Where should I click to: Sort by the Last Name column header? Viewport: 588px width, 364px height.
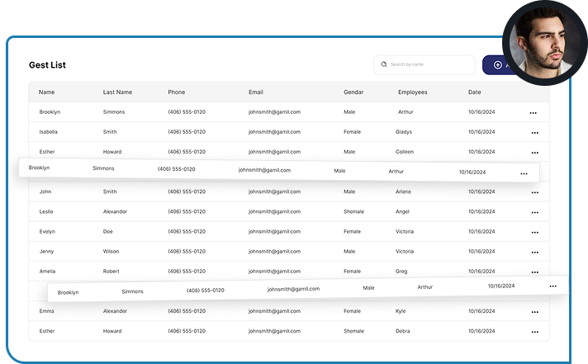[117, 92]
